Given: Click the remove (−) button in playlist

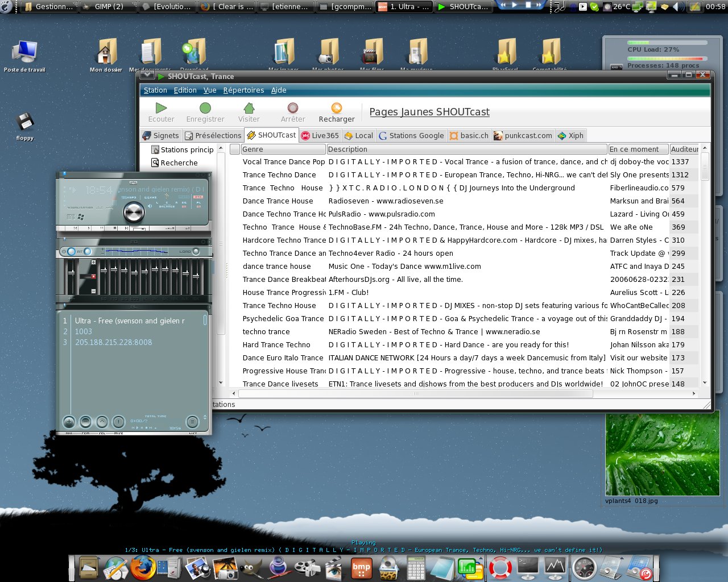Looking at the screenshot, I should click(x=85, y=422).
